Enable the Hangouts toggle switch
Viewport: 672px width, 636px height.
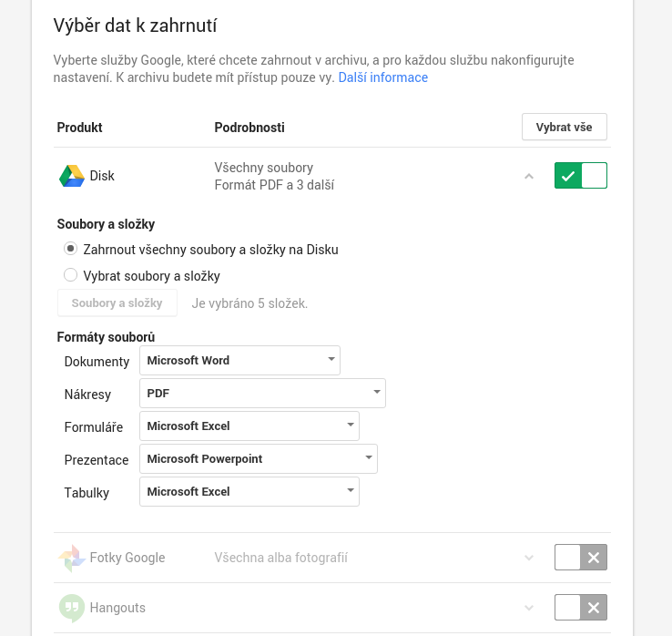[580, 608]
